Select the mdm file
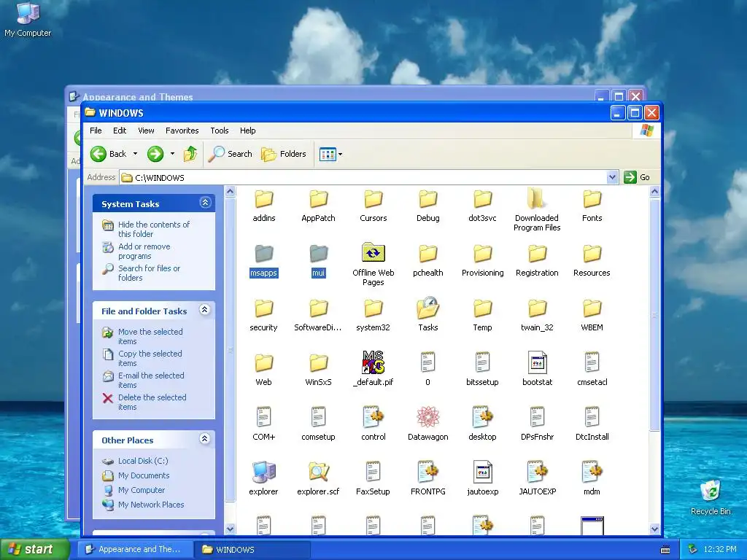 tap(592, 478)
